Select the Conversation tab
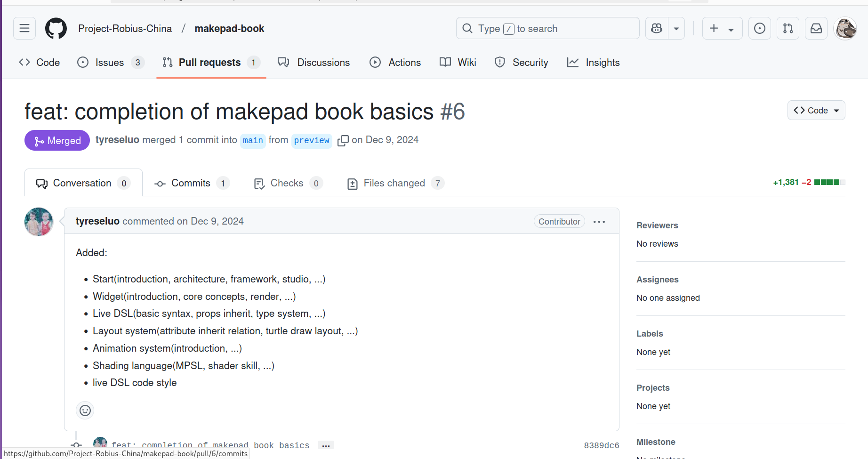The width and height of the screenshot is (868, 459). click(83, 183)
